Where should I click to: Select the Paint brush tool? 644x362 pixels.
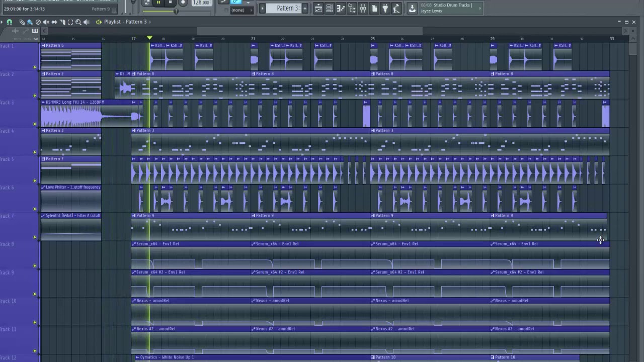30,22
